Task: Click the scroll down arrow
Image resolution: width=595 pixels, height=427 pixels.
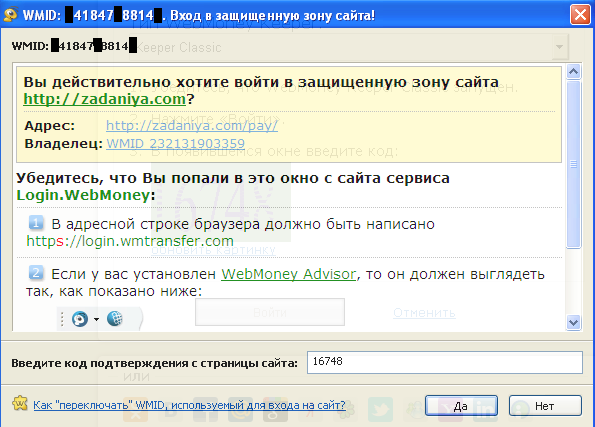Action: tap(573, 323)
